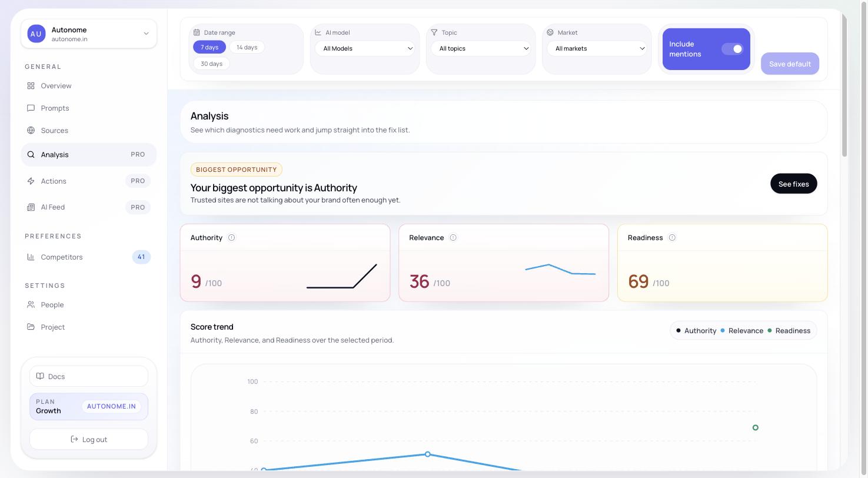This screenshot has width=868, height=478.
Task: Click the Actions lightning icon
Action: [x=31, y=181]
